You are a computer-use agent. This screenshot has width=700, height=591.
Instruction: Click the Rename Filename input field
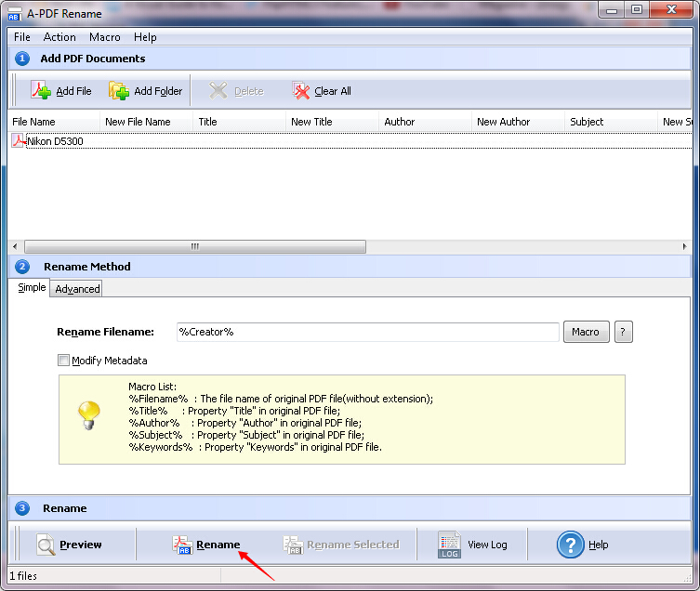tap(368, 332)
